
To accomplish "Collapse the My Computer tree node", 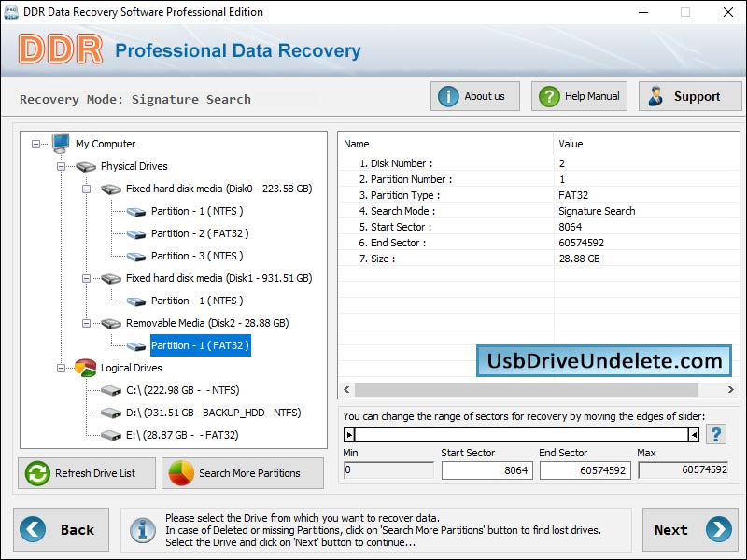I will (35, 144).
